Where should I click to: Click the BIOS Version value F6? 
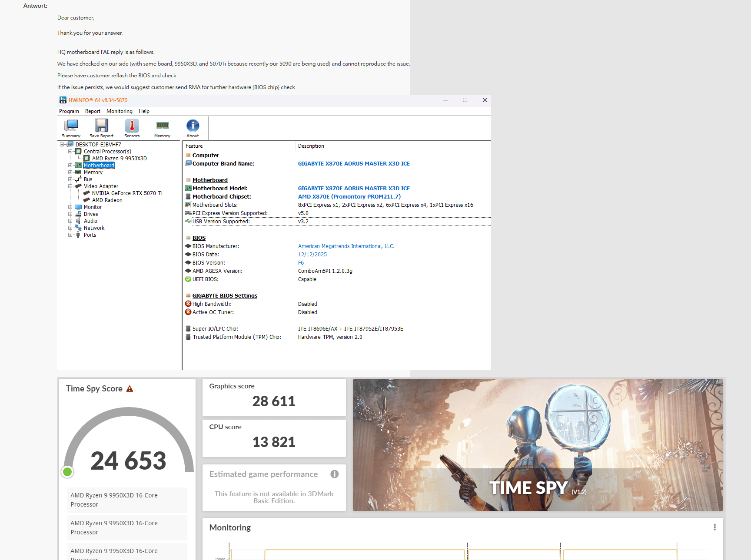301,263
